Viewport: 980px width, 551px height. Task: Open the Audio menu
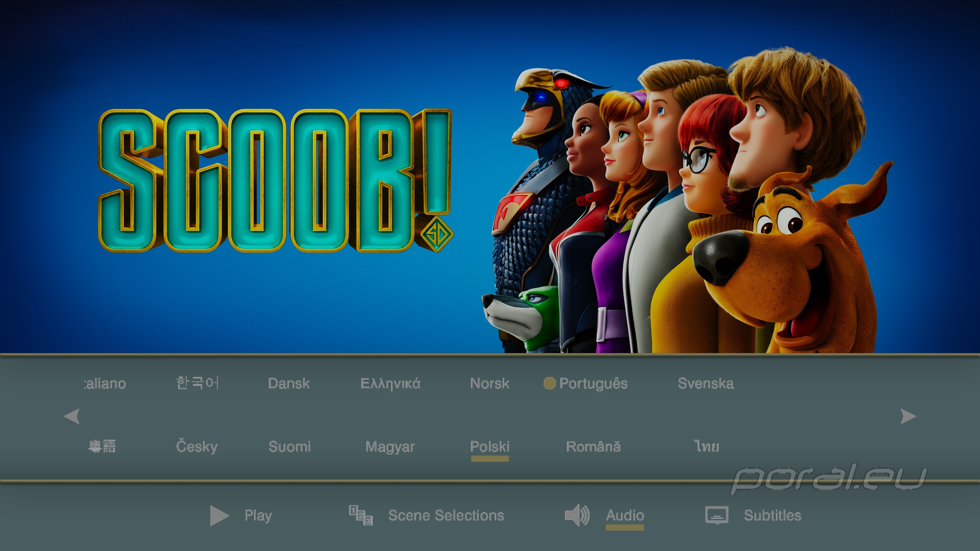pyautogui.click(x=625, y=516)
